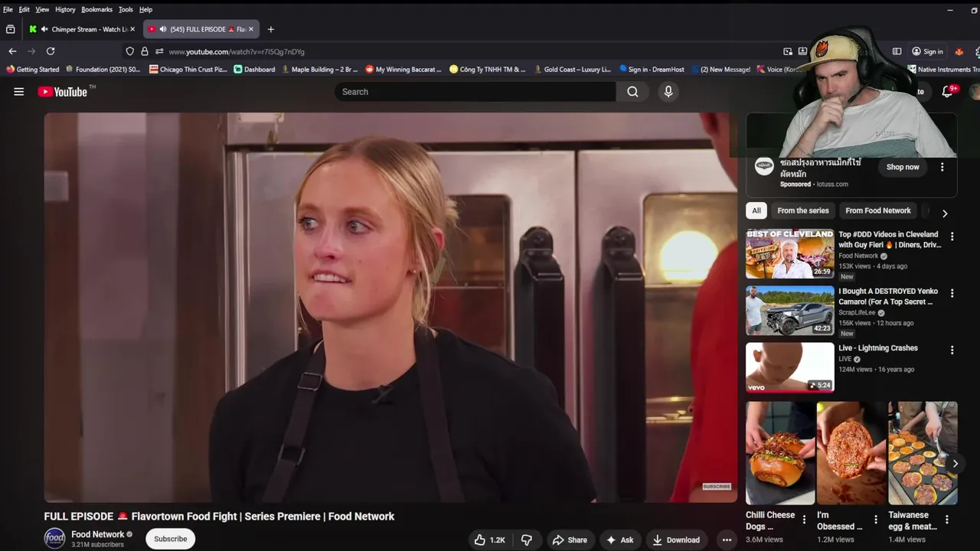Close the Chimper Stream tab
The width and height of the screenshot is (980, 551).
[x=132, y=29]
